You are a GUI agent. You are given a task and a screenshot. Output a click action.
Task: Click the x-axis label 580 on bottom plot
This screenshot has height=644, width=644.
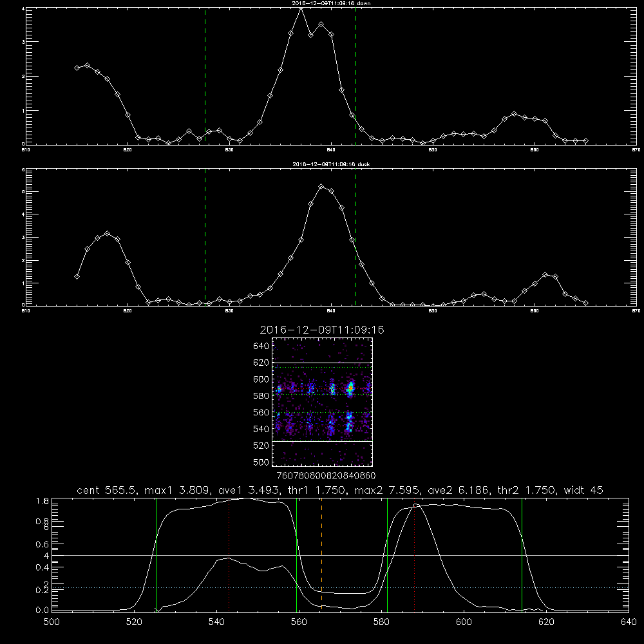tap(381, 621)
